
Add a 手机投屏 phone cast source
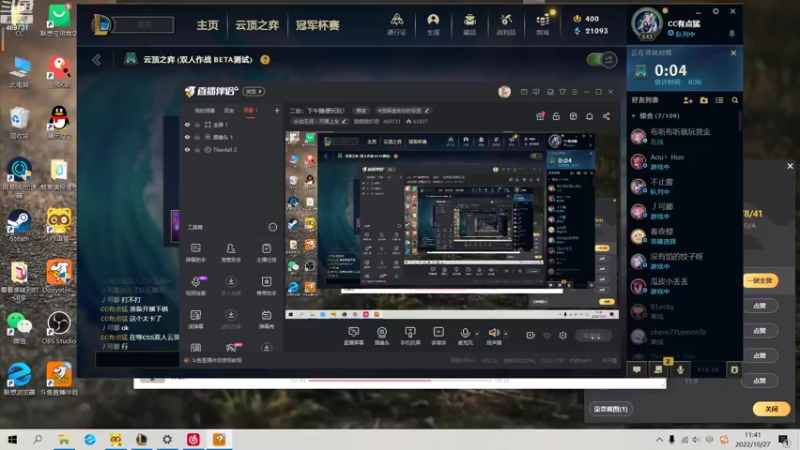click(410, 336)
